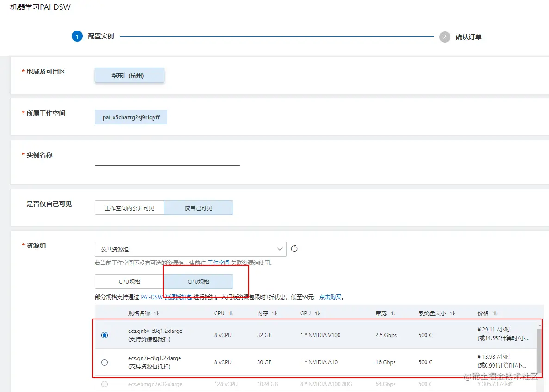Click 8 * NVIDIA A100 80G cell

point(326,384)
